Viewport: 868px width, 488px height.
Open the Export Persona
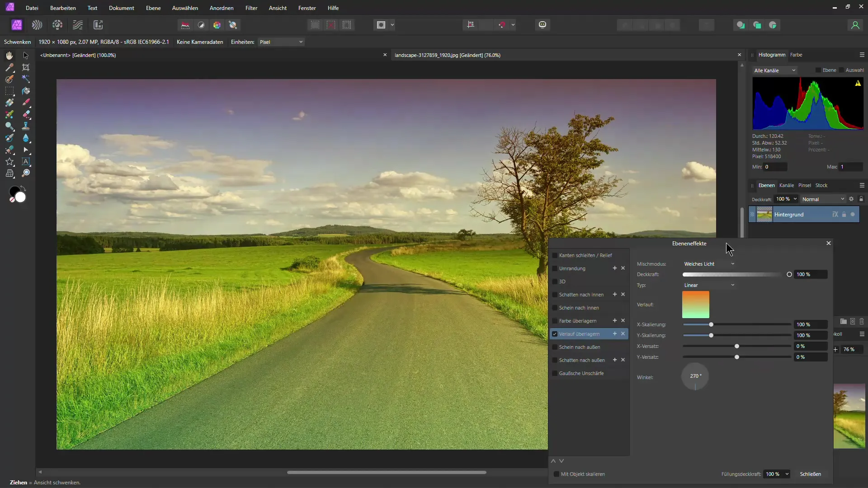pyautogui.click(x=98, y=25)
